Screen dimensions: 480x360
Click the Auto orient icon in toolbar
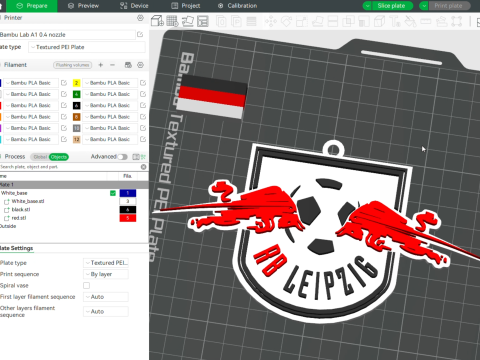click(188, 21)
